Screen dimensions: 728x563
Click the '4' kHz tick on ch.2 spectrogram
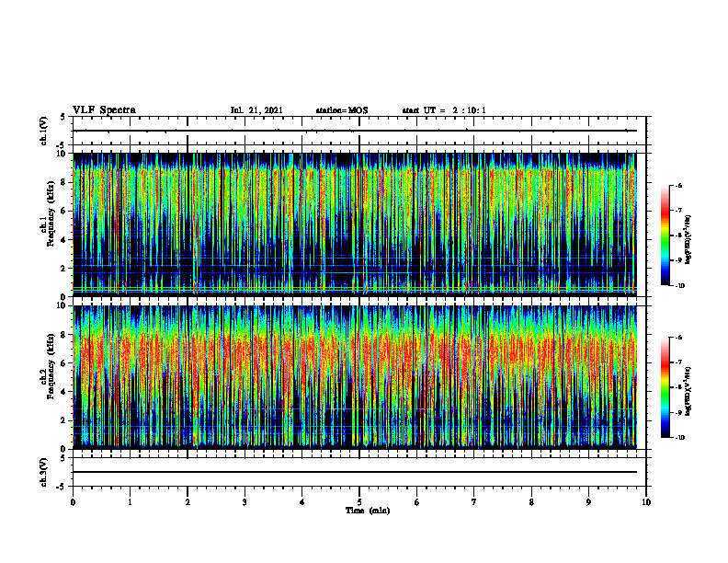click(x=64, y=392)
